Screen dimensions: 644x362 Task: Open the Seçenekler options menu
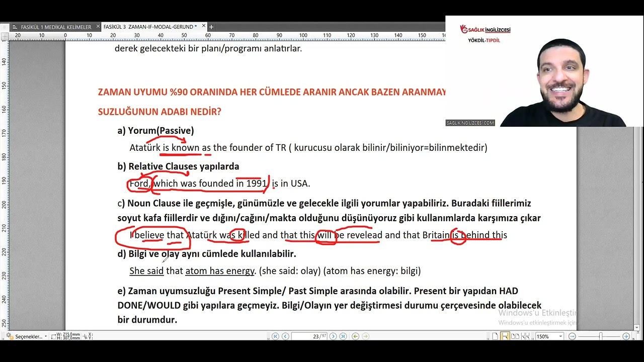tap(27, 336)
